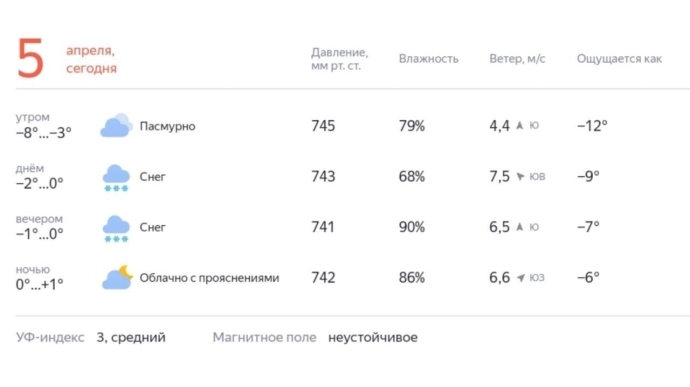Image resolution: width=690 pixels, height=387 pixels.
Task: Click the south wind arrow beside 4,4
Action: 520,125
